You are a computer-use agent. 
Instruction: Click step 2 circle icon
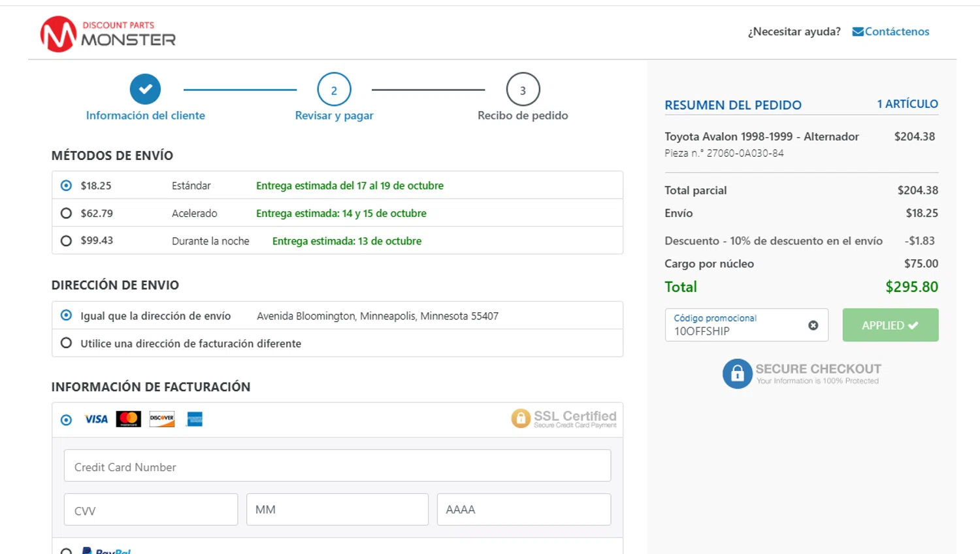coord(334,90)
